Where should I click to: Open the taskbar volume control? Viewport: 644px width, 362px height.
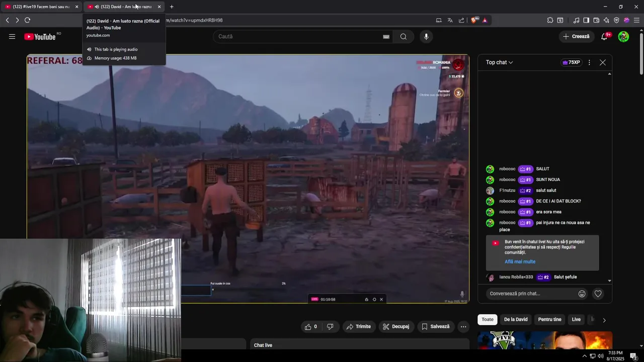pyautogui.click(x=600, y=356)
